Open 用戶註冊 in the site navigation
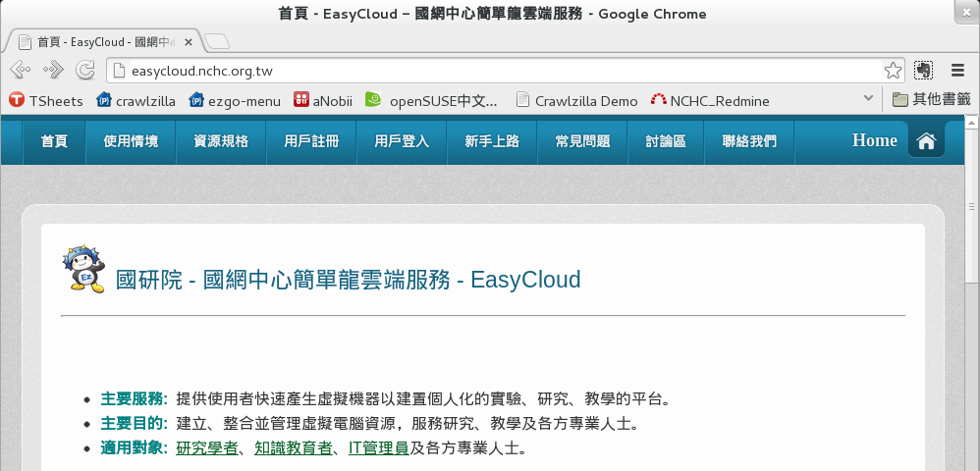 point(311,141)
